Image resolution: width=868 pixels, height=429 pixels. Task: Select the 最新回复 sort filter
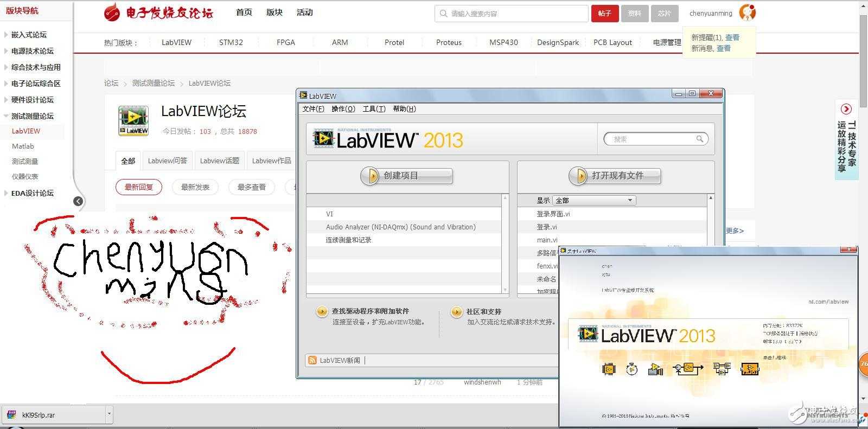[x=139, y=187]
